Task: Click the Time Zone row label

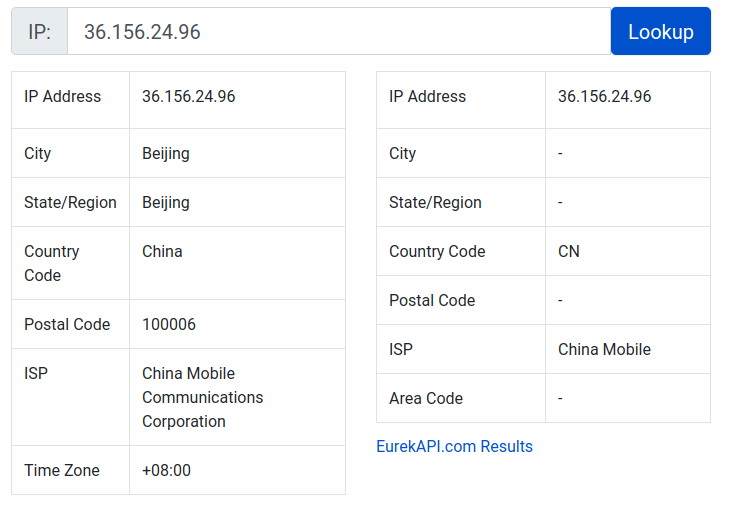Action: tap(62, 471)
